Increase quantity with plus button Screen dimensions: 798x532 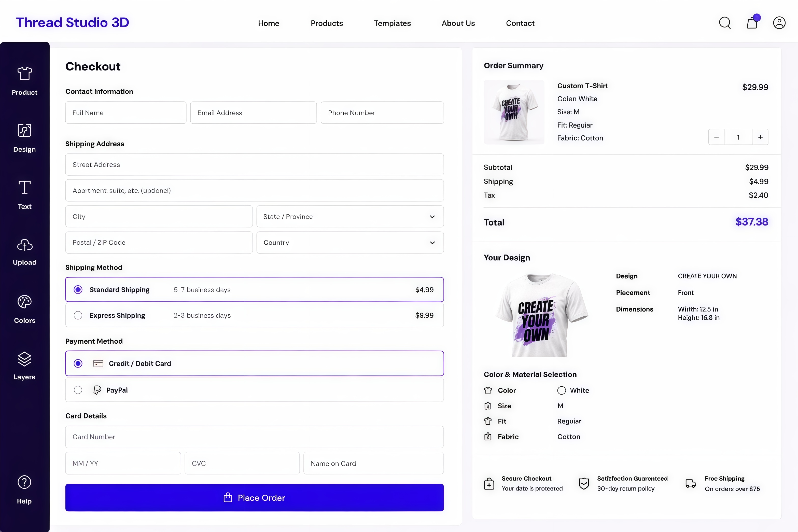click(760, 137)
